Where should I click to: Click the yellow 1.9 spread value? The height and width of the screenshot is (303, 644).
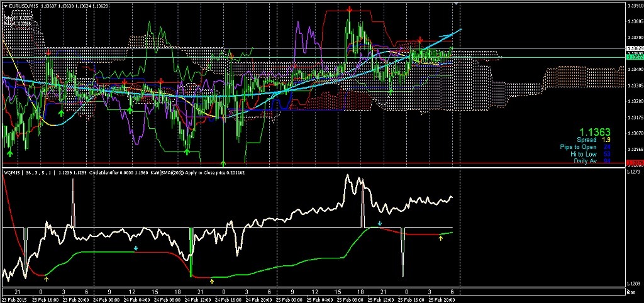(x=606, y=140)
